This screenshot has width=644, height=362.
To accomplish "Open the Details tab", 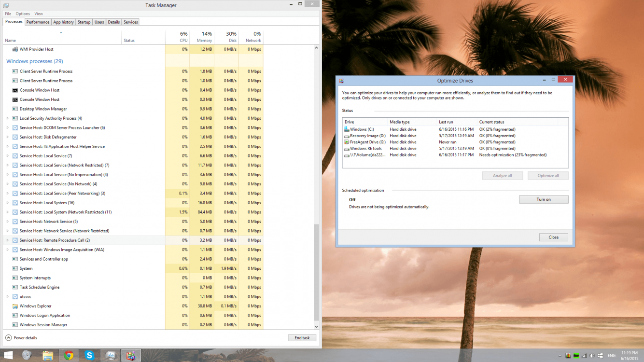I will 113,22.
